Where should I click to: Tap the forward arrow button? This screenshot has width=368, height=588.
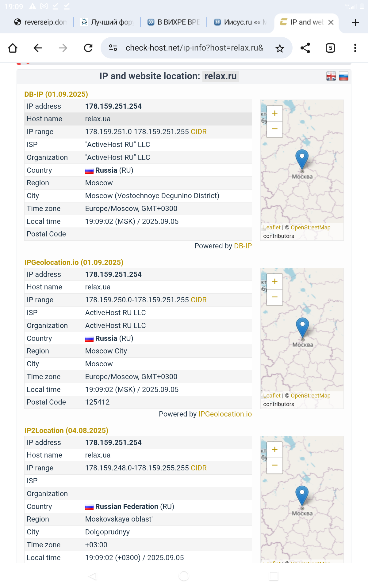(x=63, y=48)
